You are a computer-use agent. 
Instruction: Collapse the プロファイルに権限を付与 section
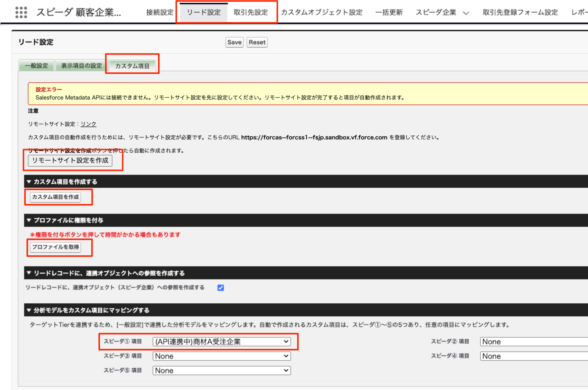pos(29,220)
